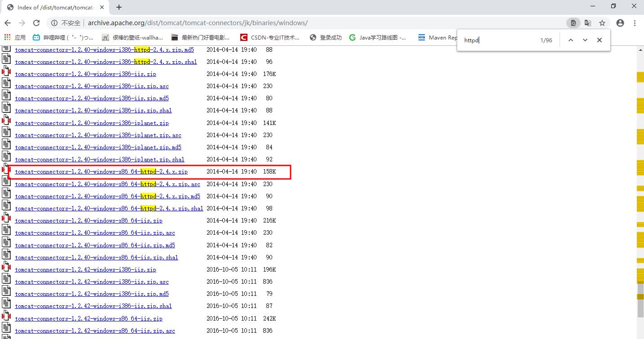644x339 pixels.
Task: Click the text file icon beside 1.2.42-i386-iis.zip.sha1
Action: (x=6, y=303)
